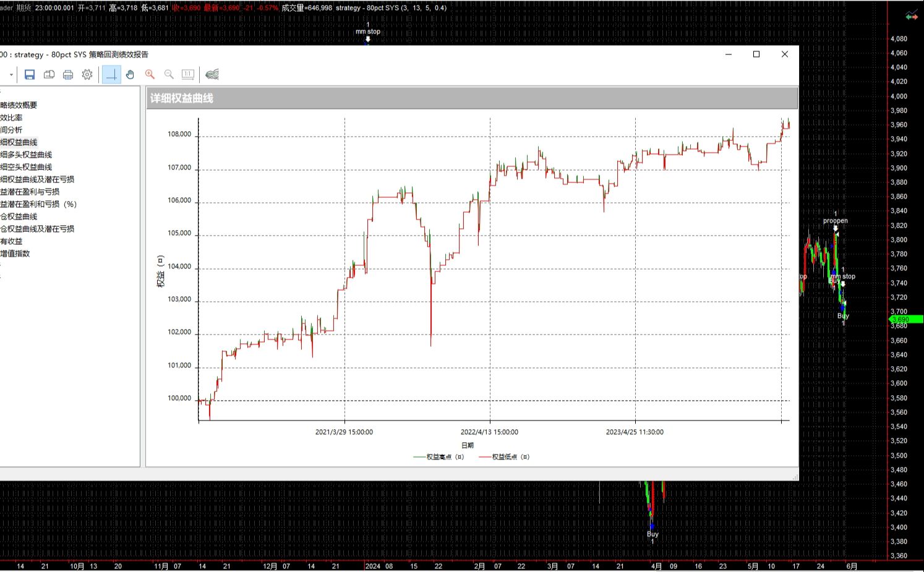Select 有收益 entry in sidebar
This screenshot has width=924, height=572.
click(11, 241)
